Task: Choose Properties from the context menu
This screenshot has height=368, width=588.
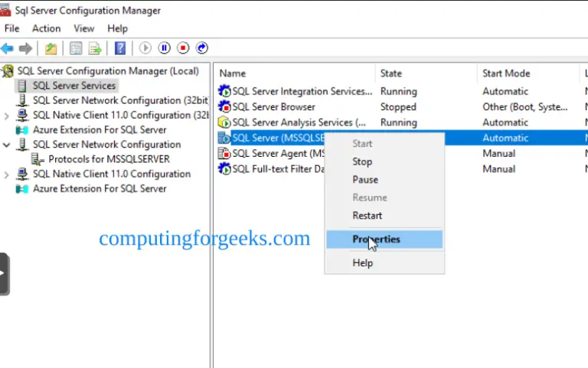Action: pyautogui.click(x=376, y=239)
